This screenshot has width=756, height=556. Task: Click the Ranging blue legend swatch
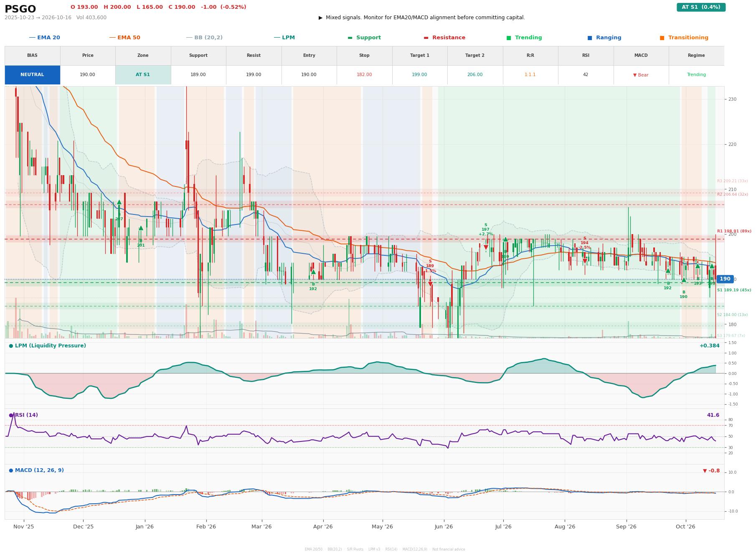(x=590, y=38)
